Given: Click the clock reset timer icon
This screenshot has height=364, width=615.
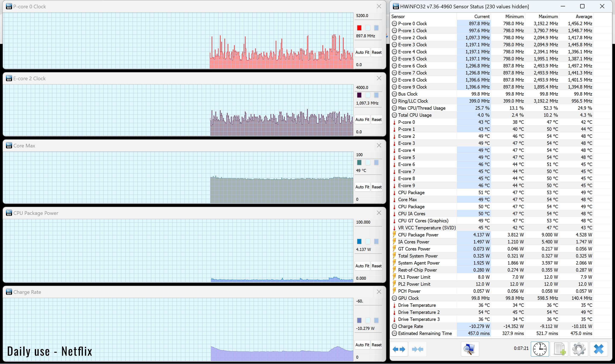Looking at the screenshot, I should coord(540,349).
